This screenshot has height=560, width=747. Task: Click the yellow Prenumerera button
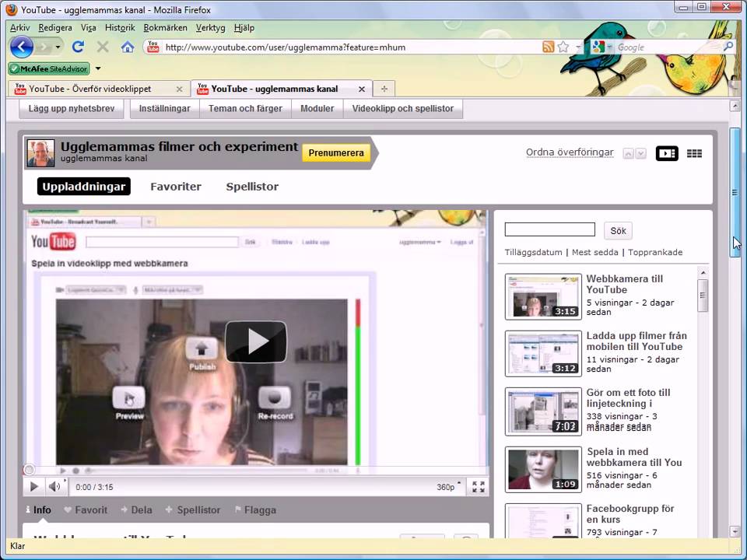pos(336,153)
